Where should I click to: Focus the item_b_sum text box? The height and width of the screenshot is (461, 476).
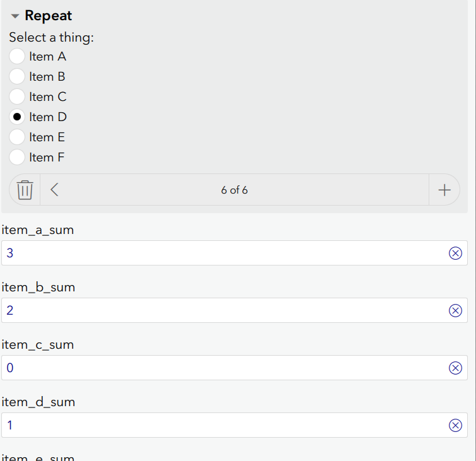pos(221,311)
